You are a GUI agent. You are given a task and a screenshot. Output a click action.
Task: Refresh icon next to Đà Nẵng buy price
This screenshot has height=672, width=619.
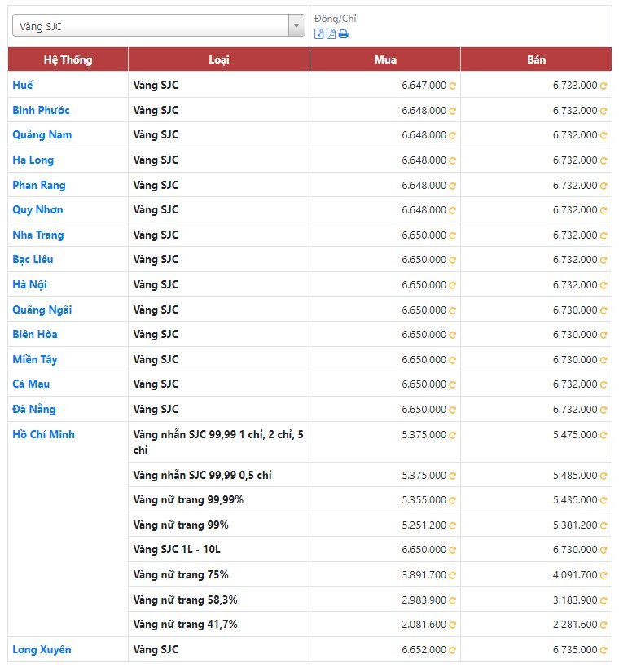(452, 411)
